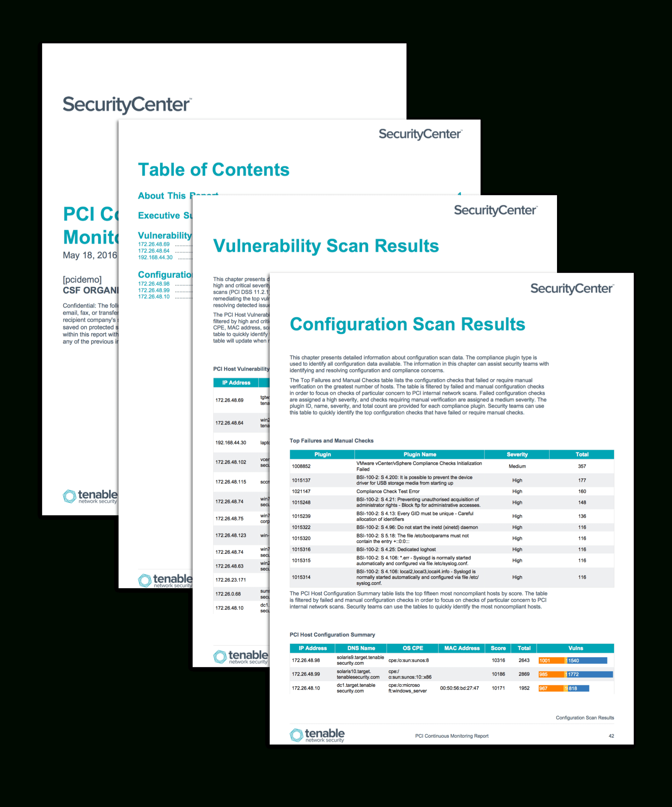Screen dimensions: 672x807
Task: Open the 172.26.48.64 entry in Table of Contents
Action: tap(154, 251)
